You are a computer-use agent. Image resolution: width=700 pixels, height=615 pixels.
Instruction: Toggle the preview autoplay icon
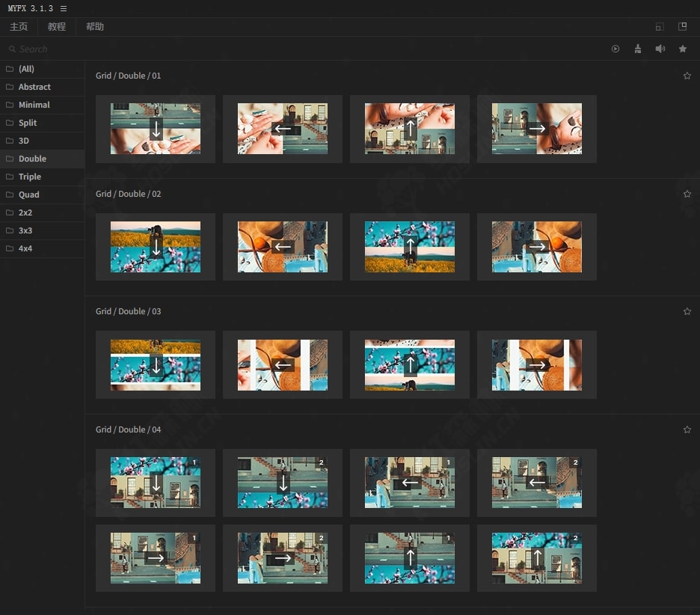(x=615, y=49)
